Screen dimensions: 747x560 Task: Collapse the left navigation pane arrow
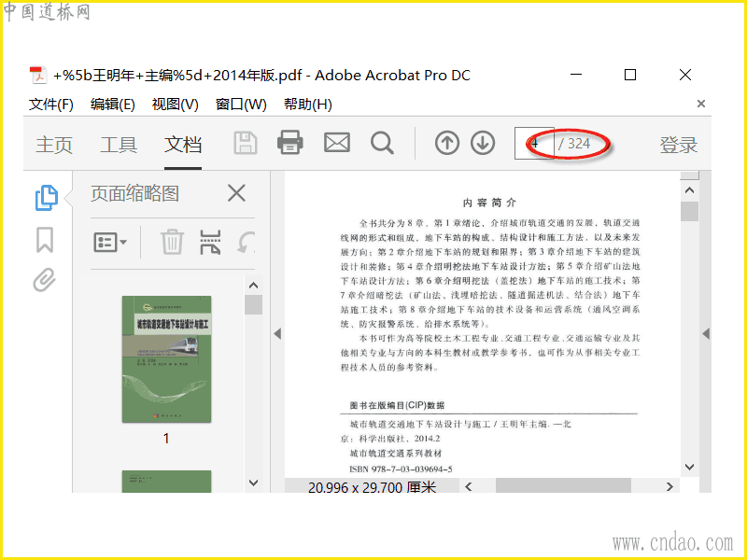tap(277, 334)
